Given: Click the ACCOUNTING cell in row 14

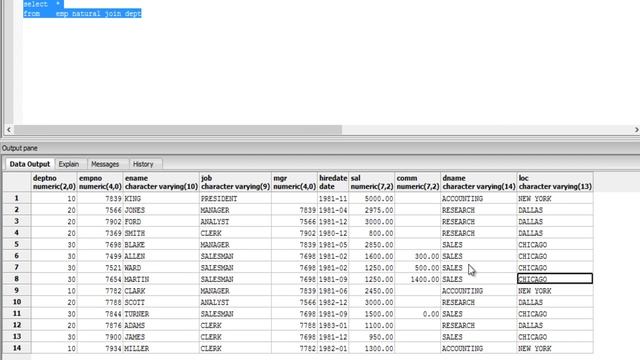Looking at the screenshot, I should 479,349.
